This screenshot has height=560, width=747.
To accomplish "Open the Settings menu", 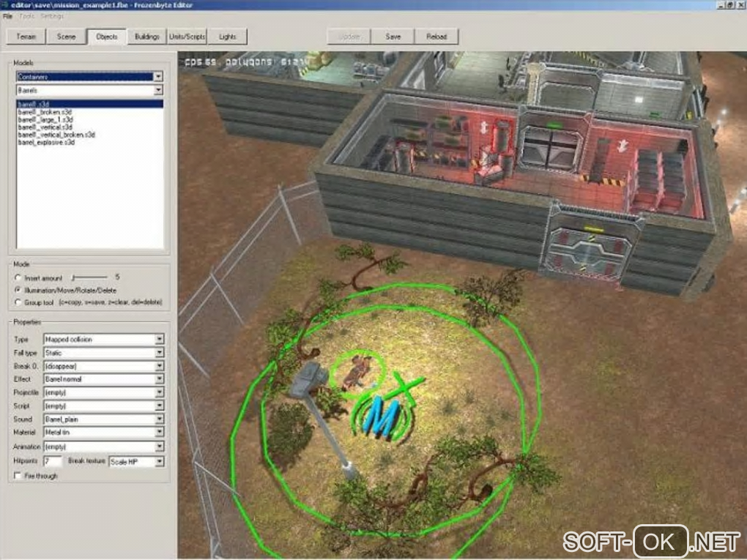I will pos(52,16).
